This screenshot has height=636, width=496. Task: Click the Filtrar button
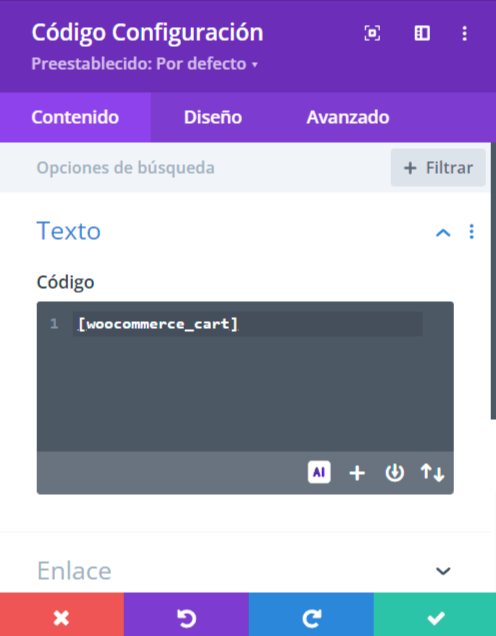tap(438, 168)
